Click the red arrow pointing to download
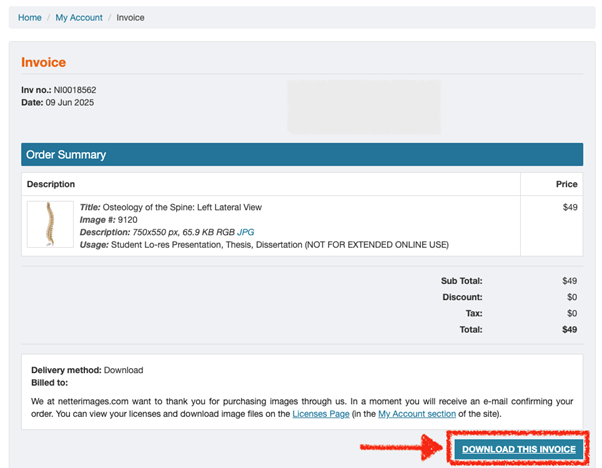The height and width of the screenshot is (468, 602). point(400,449)
